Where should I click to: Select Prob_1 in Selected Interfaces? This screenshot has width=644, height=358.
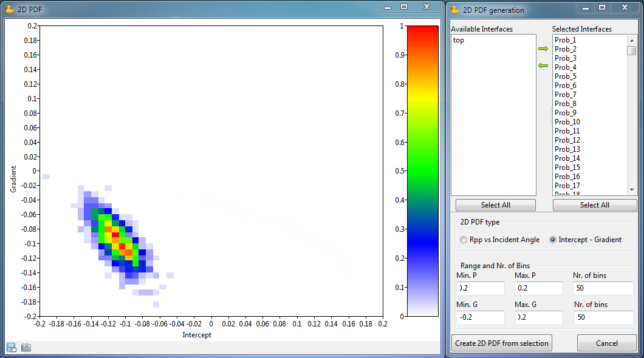pyautogui.click(x=565, y=40)
